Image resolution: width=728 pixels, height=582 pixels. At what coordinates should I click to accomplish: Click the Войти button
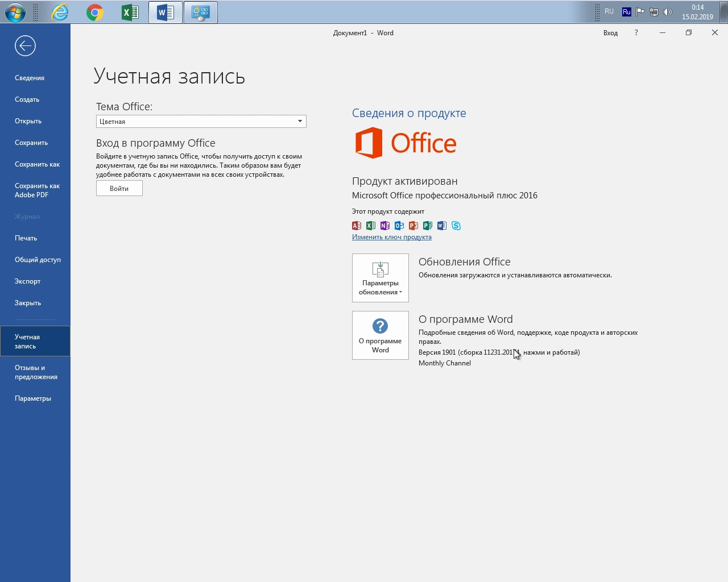[x=119, y=189]
